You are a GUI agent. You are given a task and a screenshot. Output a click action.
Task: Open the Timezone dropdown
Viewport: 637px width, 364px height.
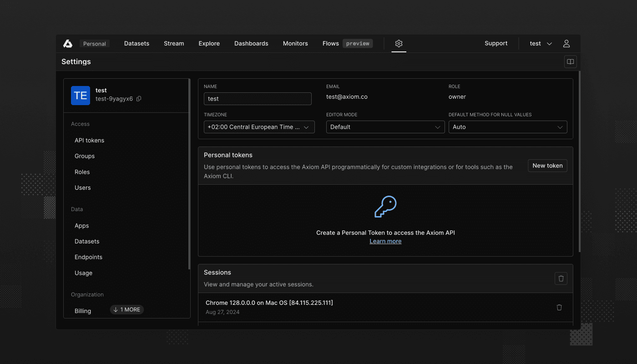259,127
